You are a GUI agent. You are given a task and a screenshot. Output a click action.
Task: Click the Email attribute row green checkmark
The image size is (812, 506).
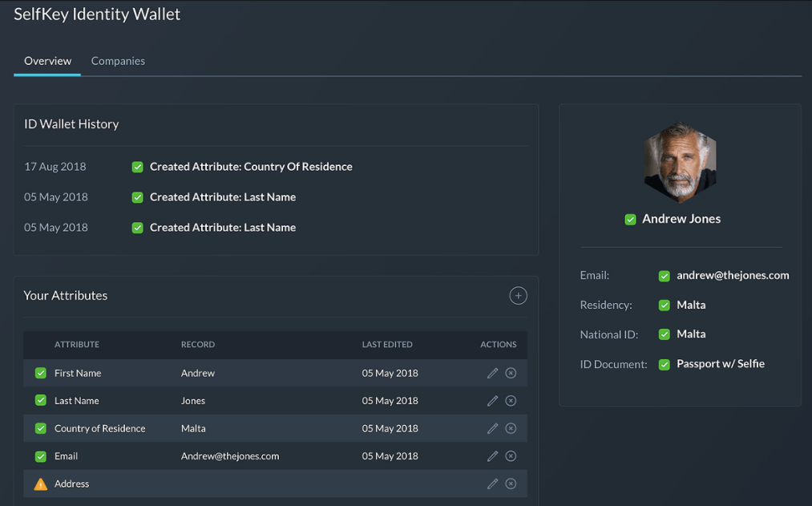pos(40,456)
